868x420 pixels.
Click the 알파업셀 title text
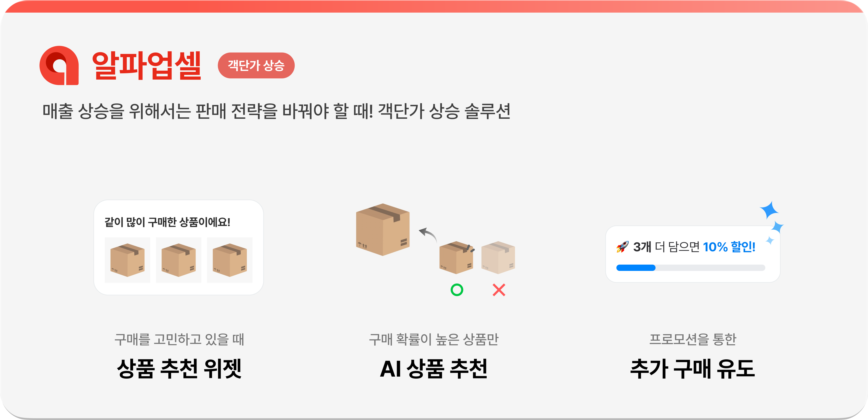pos(147,65)
